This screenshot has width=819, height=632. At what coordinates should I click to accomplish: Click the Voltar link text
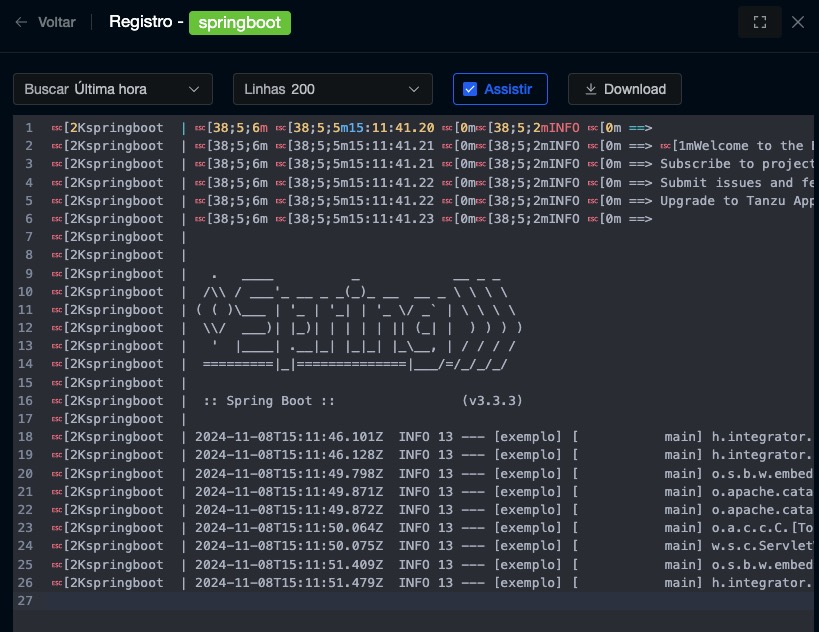[56, 22]
